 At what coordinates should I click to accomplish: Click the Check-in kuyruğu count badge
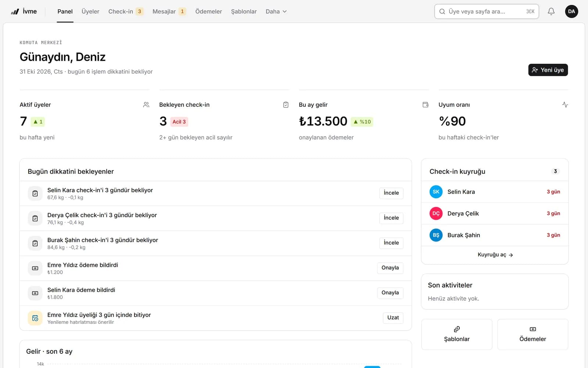pos(555,171)
